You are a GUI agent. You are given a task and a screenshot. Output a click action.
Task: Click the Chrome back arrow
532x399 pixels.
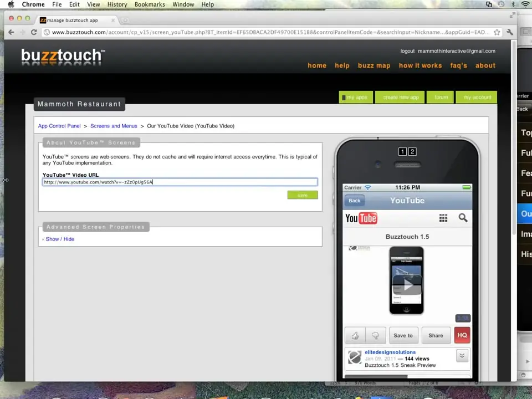(11, 32)
